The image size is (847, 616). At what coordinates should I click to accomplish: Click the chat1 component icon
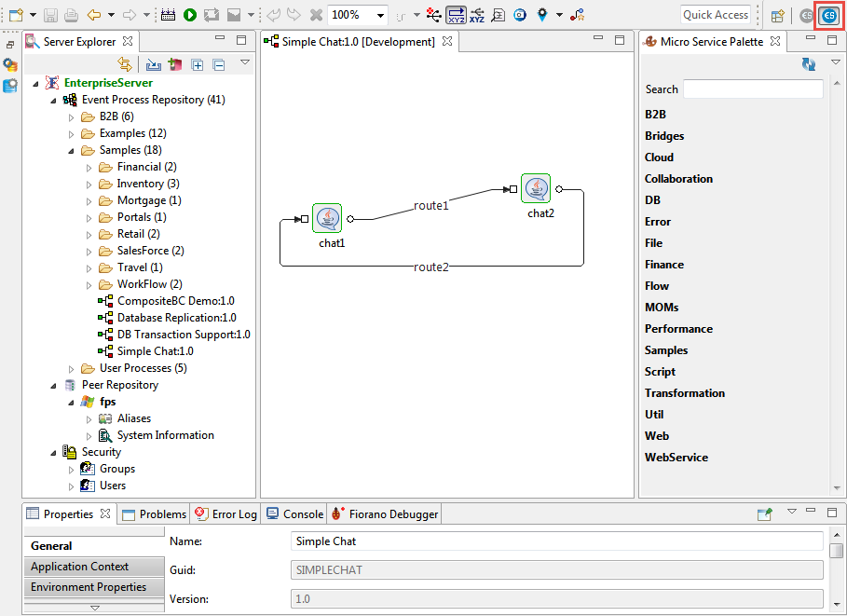click(x=327, y=219)
